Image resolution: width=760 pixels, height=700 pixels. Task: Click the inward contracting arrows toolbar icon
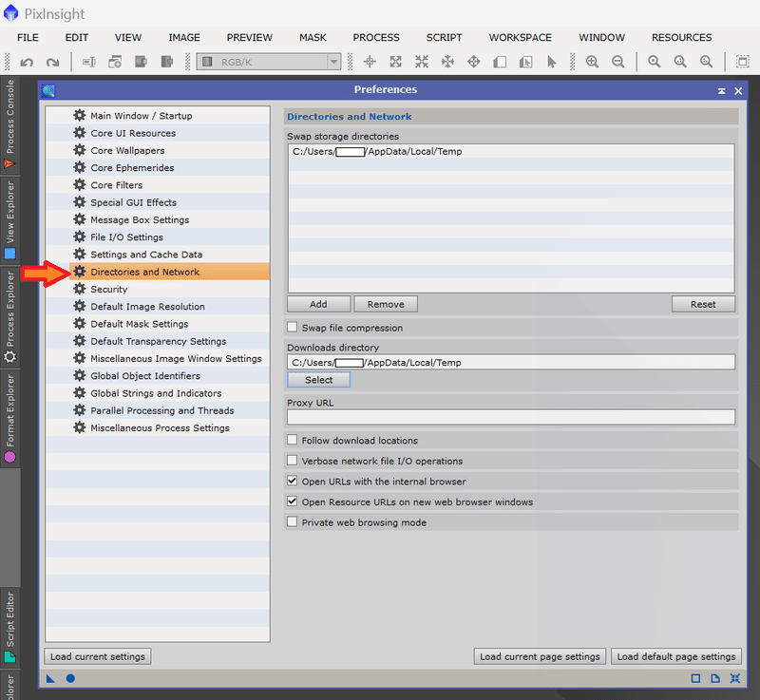[x=422, y=62]
